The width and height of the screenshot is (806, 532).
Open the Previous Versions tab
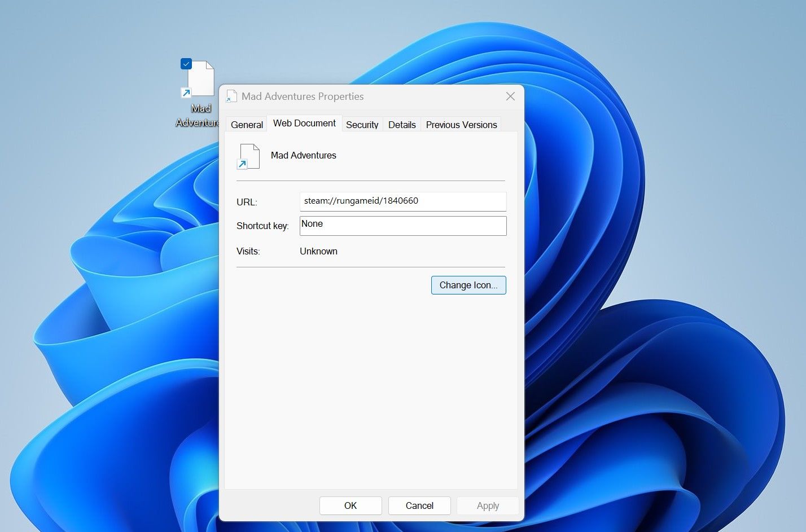pos(461,125)
